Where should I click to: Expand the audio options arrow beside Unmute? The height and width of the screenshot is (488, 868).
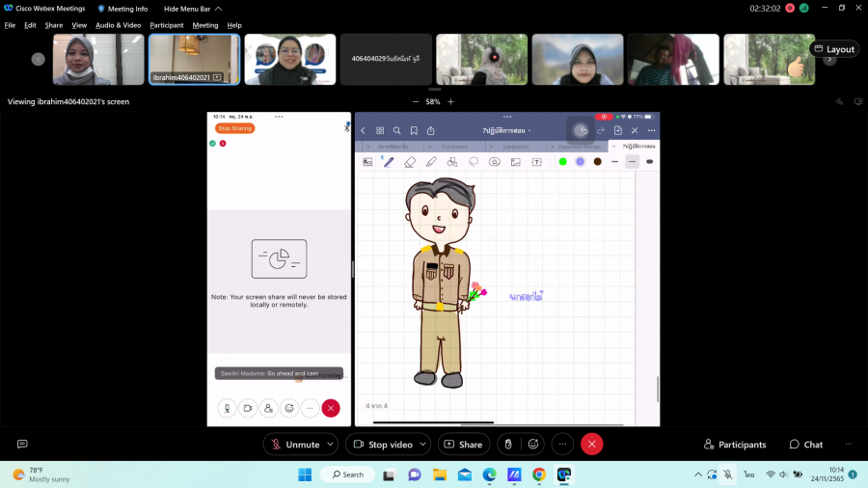[331, 445]
